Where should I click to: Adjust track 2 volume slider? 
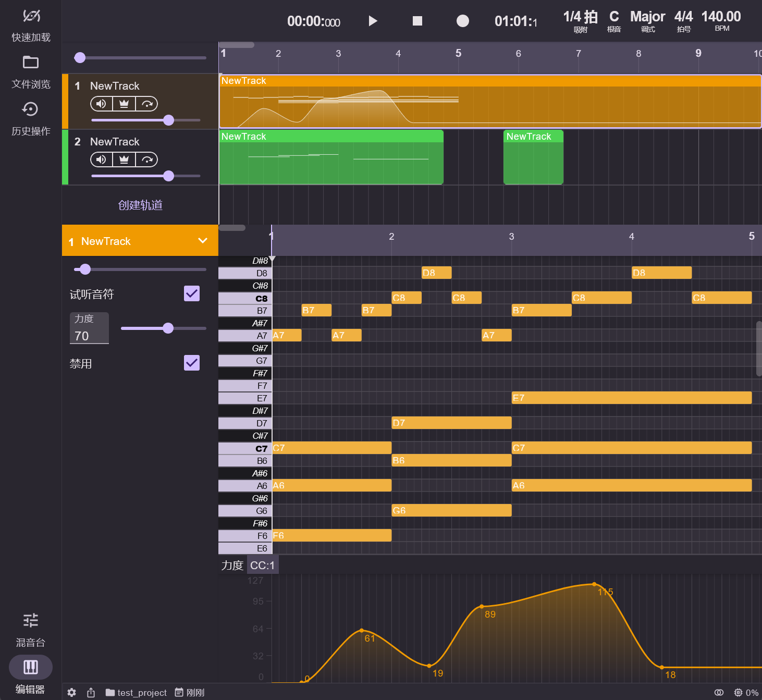[x=146, y=176]
